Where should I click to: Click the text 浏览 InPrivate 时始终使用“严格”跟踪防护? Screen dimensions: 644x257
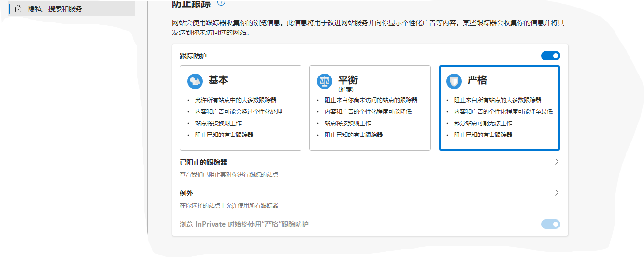(x=244, y=224)
